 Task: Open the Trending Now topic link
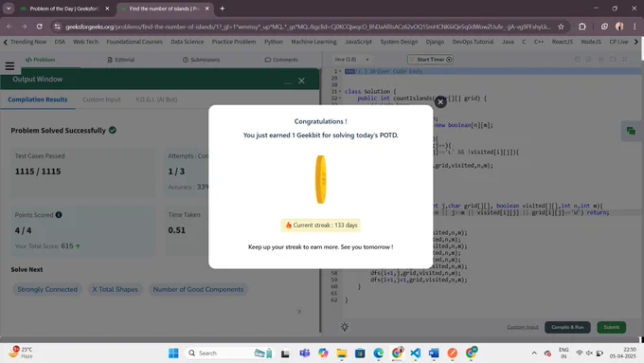tap(27, 42)
